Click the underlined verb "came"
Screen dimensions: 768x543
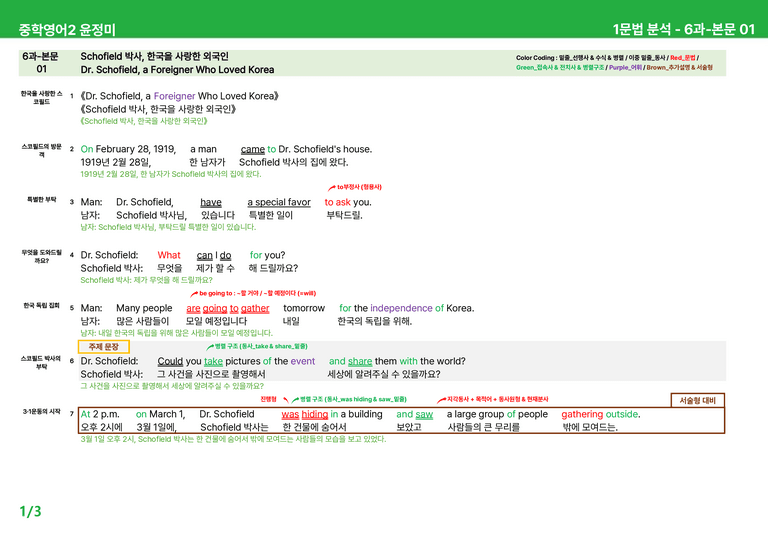253,149
